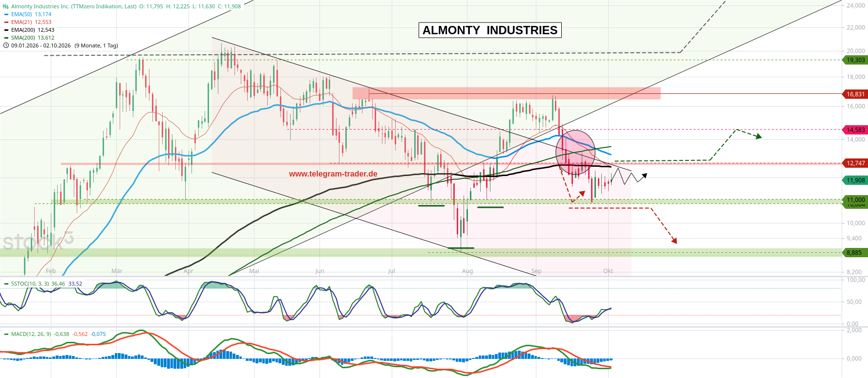Viewport: 868px width, 378px height.
Task: Click the 18,000 price axis value
Action: 856,77
